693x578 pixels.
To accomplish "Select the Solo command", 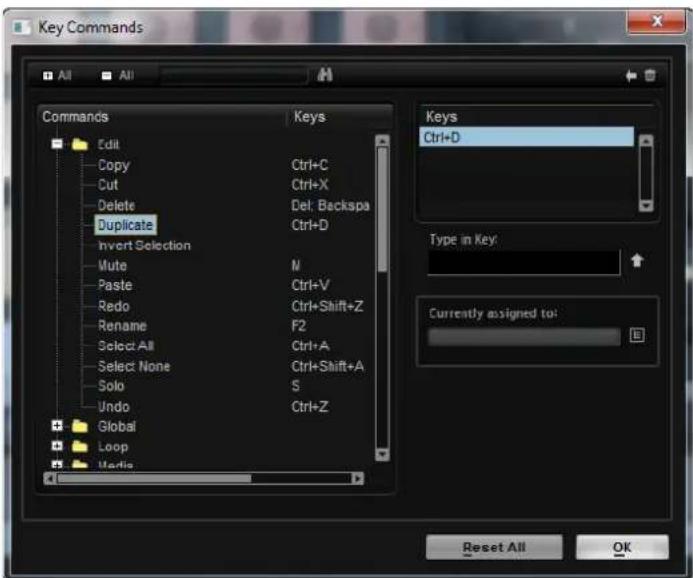I will coord(111,386).
